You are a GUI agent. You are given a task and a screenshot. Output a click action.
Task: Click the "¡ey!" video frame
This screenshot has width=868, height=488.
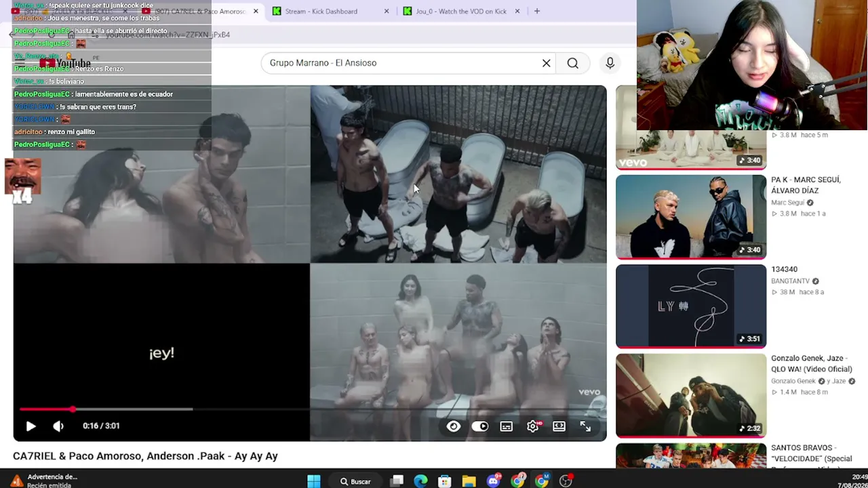click(161, 352)
